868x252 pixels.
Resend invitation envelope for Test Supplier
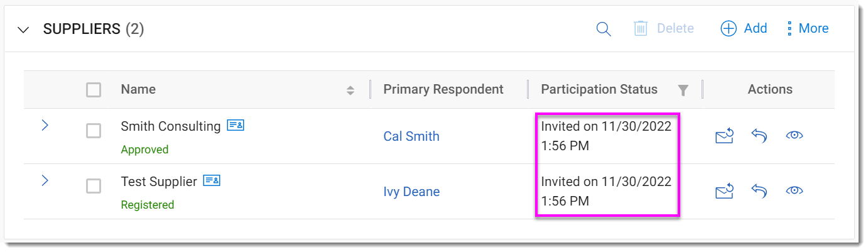coord(724,191)
